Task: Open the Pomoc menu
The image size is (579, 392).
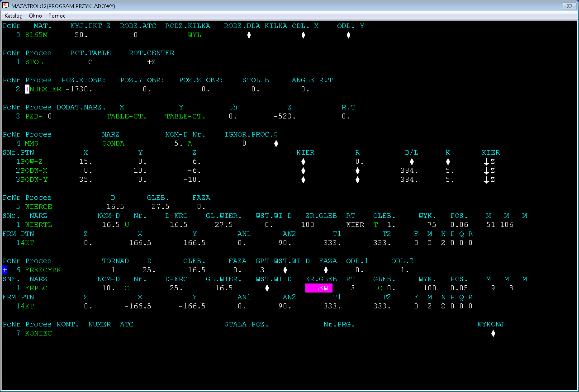Action: click(x=57, y=15)
